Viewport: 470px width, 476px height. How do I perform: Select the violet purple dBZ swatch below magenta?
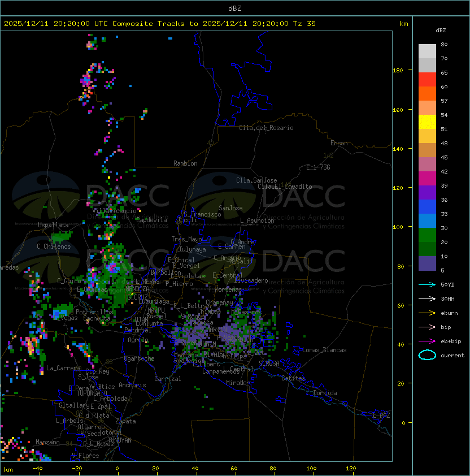click(427, 192)
